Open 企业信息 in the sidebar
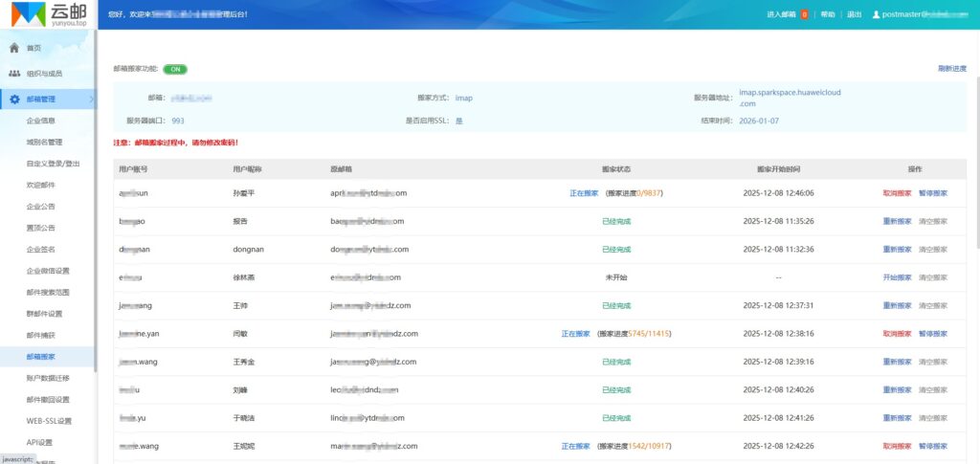This screenshot has height=464, width=980. tap(40, 121)
